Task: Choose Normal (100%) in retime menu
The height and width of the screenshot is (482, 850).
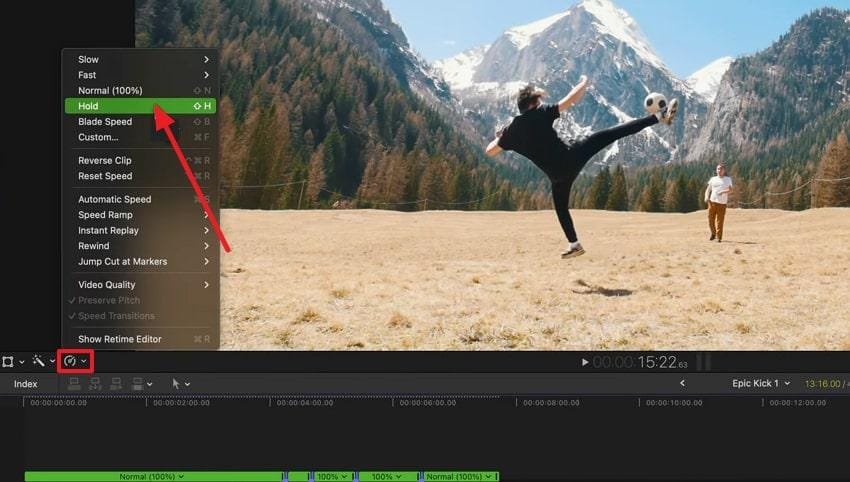Action: coord(141,91)
